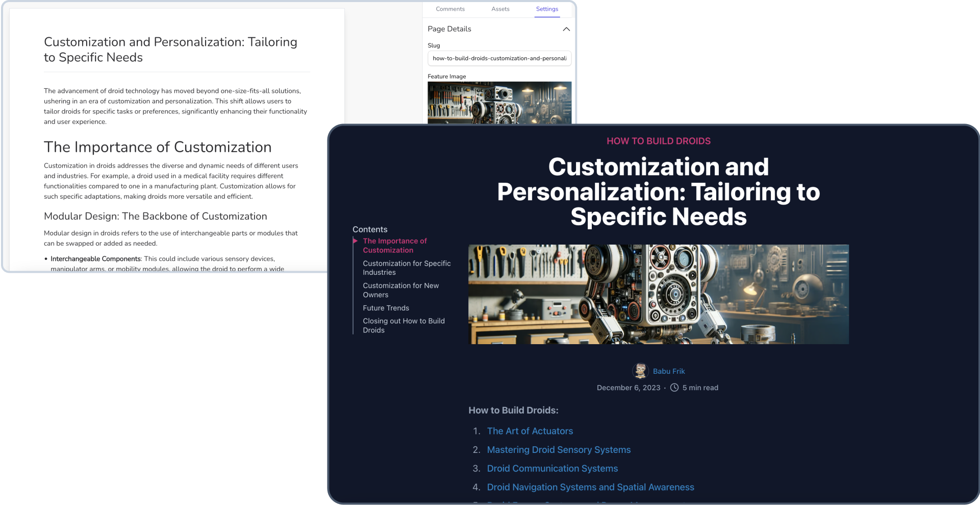Click the Babu Frik author link
This screenshot has height=505, width=980.
669,371
